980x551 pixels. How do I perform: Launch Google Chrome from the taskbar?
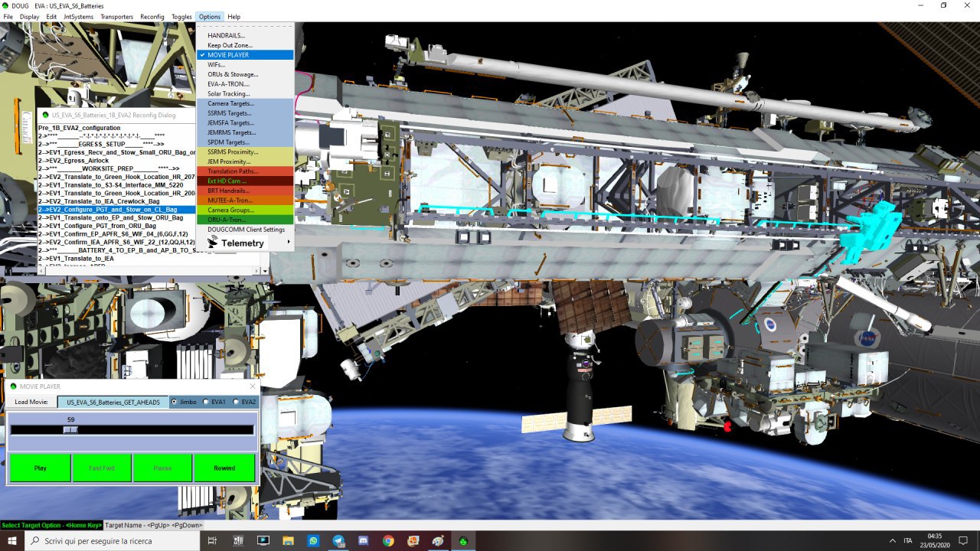[388, 541]
